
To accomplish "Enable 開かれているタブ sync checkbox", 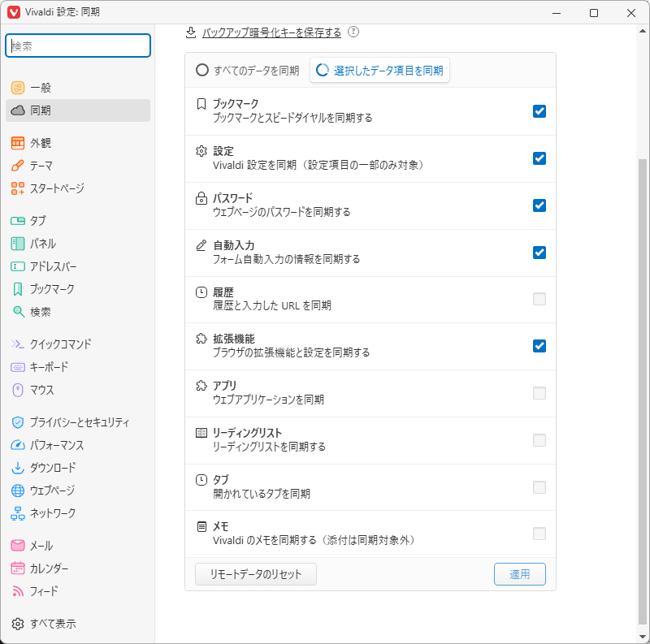I will click(539, 487).
